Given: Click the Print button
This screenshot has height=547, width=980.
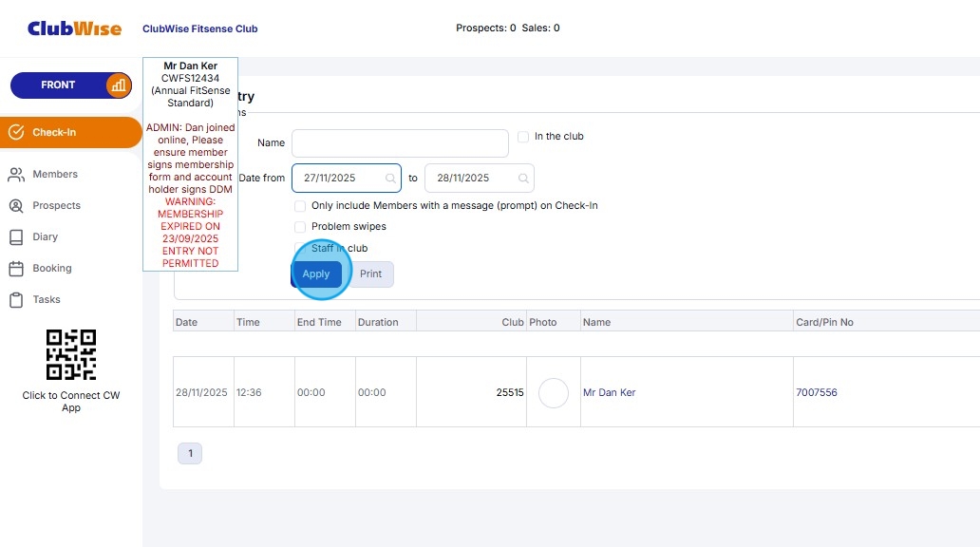Looking at the screenshot, I should pos(370,273).
